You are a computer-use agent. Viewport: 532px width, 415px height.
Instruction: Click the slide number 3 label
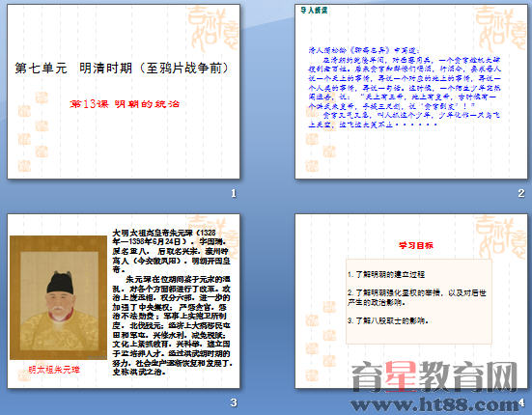click(234, 402)
